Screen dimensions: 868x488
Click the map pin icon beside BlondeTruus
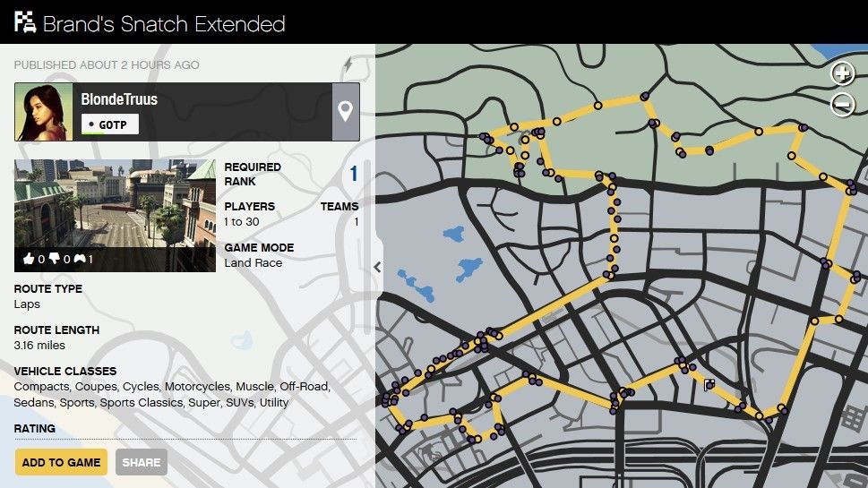coord(346,112)
